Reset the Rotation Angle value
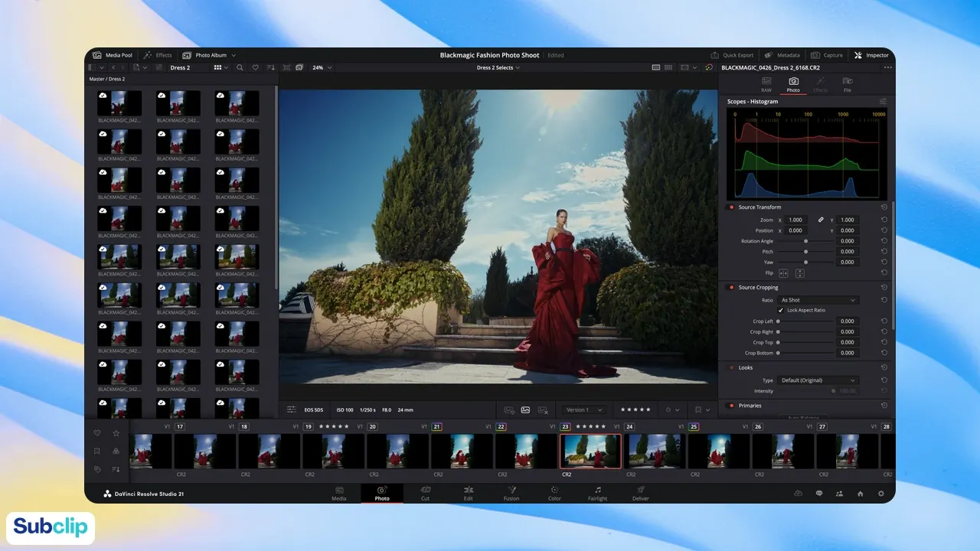Image resolution: width=980 pixels, height=551 pixels. [884, 241]
